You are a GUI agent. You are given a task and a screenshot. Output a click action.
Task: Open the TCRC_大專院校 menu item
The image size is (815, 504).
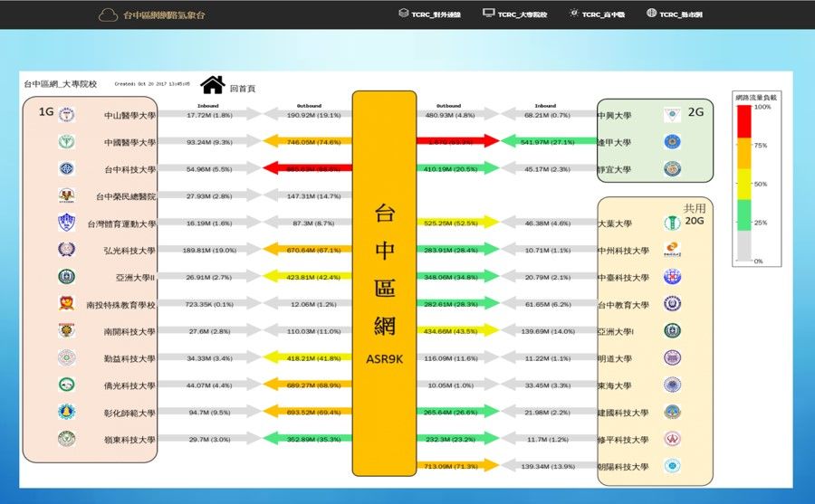pos(515,14)
